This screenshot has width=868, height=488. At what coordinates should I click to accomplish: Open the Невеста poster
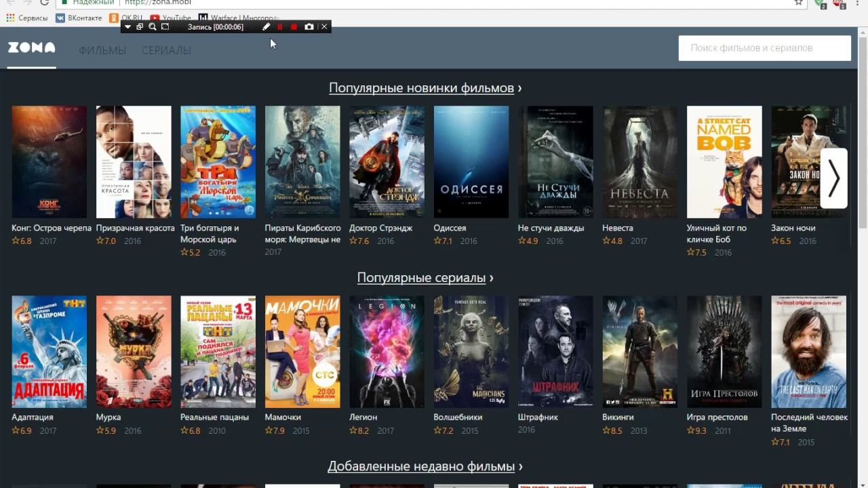coord(639,162)
